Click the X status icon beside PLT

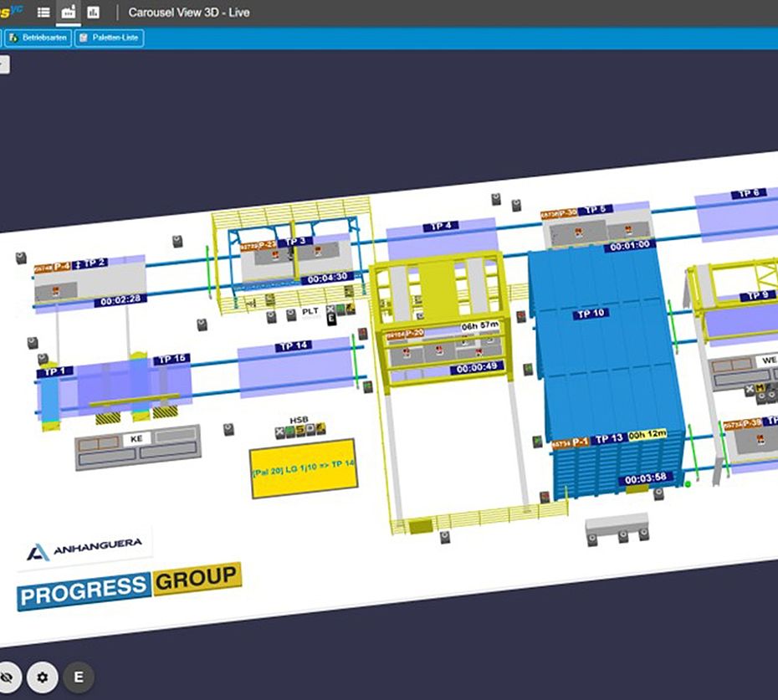pos(331,310)
